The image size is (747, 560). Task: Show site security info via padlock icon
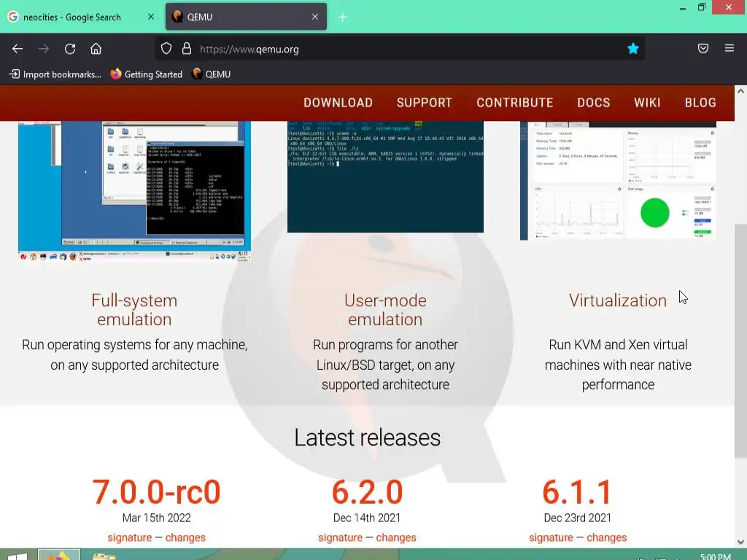187,49
